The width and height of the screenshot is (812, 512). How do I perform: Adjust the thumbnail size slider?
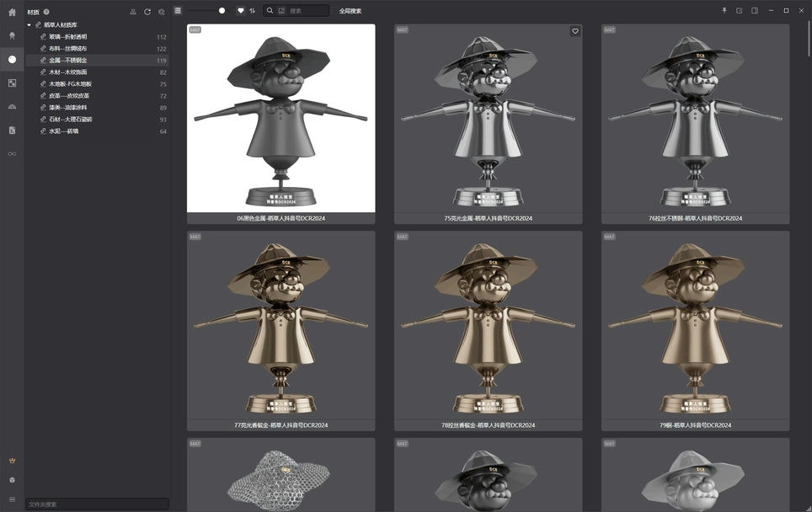point(222,11)
